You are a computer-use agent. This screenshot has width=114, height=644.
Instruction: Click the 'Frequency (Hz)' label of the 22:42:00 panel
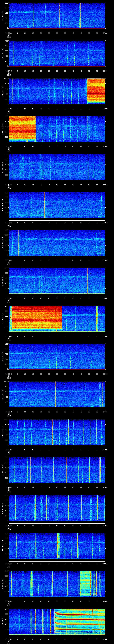tap(3, 621)
